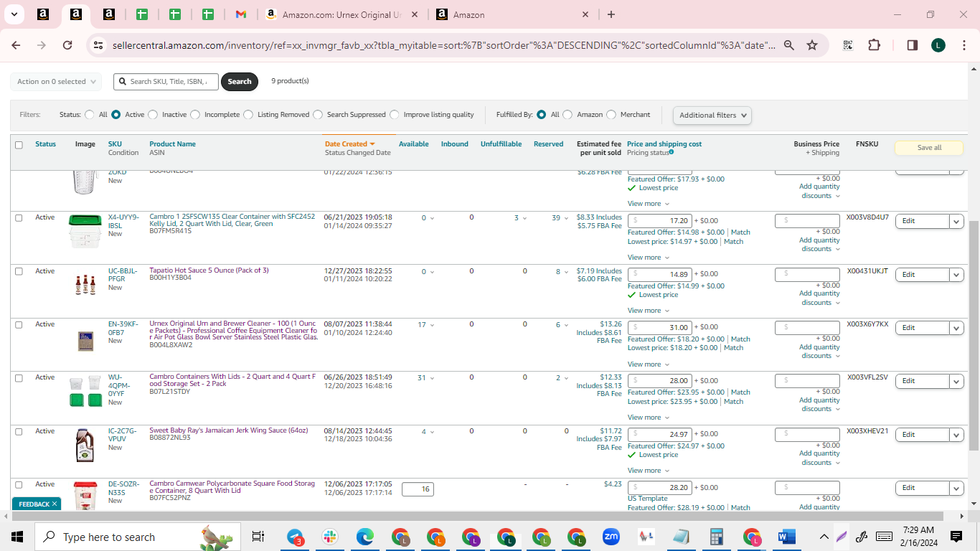Open the browser side panel
The image size is (980, 551).
[x=913, y=45]
